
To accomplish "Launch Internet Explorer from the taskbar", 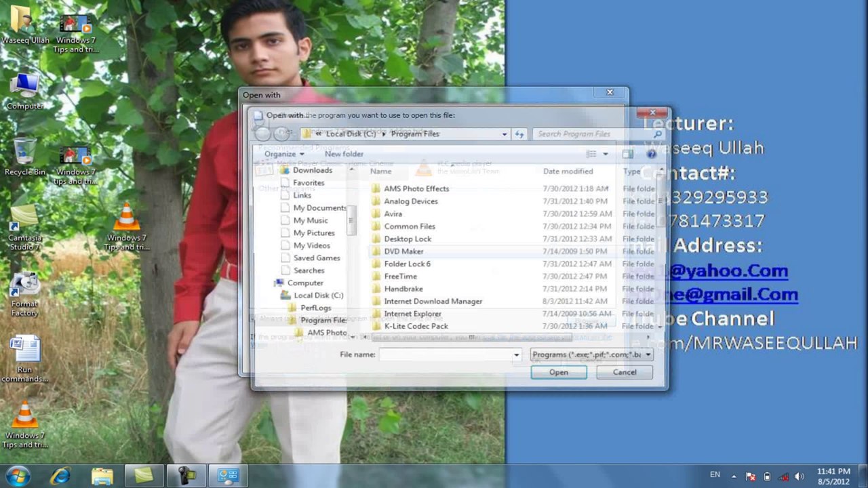I will tap(60, 476).
